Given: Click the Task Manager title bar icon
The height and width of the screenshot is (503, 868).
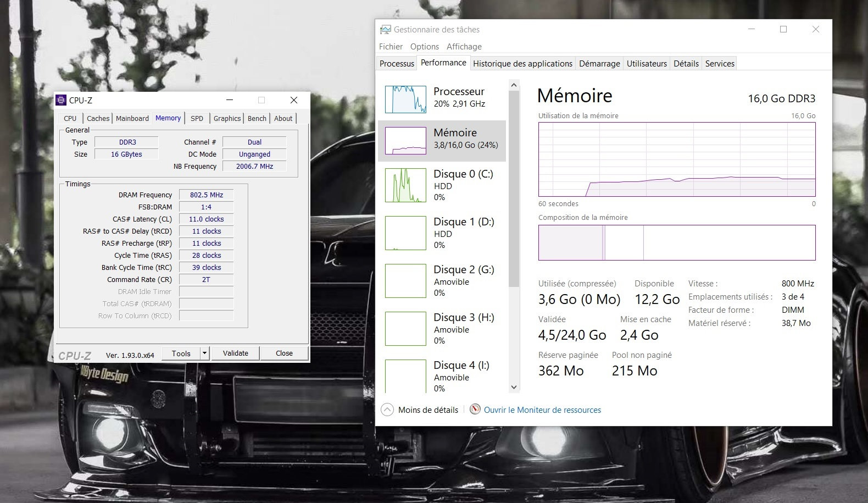Looking at the screenshot, I should point(385,30).
